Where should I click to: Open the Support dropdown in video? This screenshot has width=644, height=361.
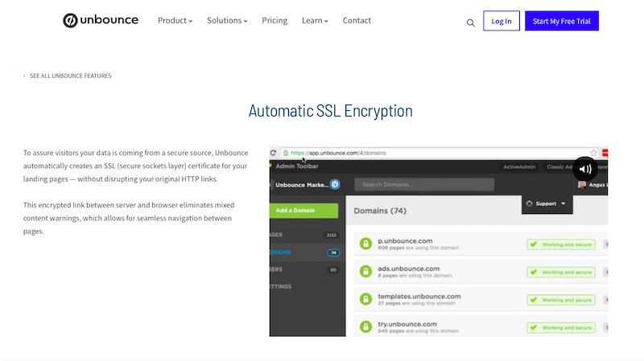[547, 203]
